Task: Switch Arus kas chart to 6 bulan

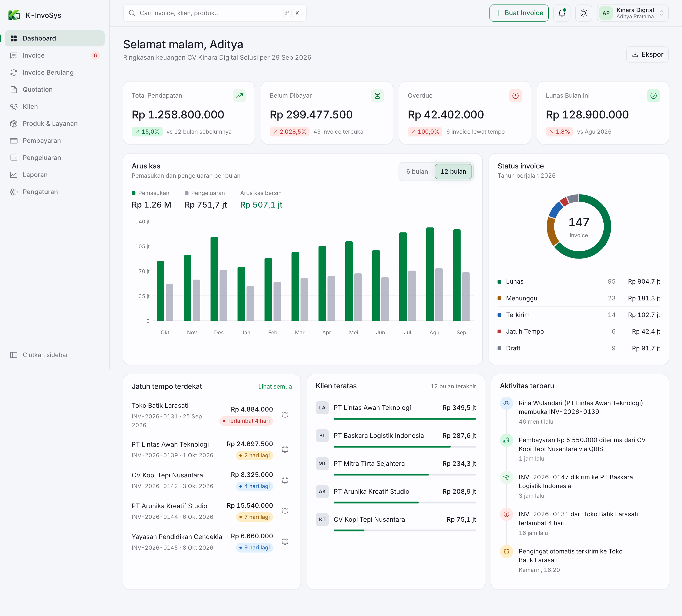Action: pos(417,172)
